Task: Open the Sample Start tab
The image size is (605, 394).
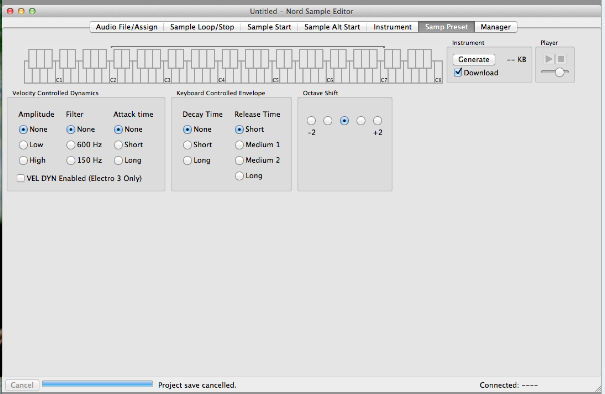Action: tap(269, 27)
